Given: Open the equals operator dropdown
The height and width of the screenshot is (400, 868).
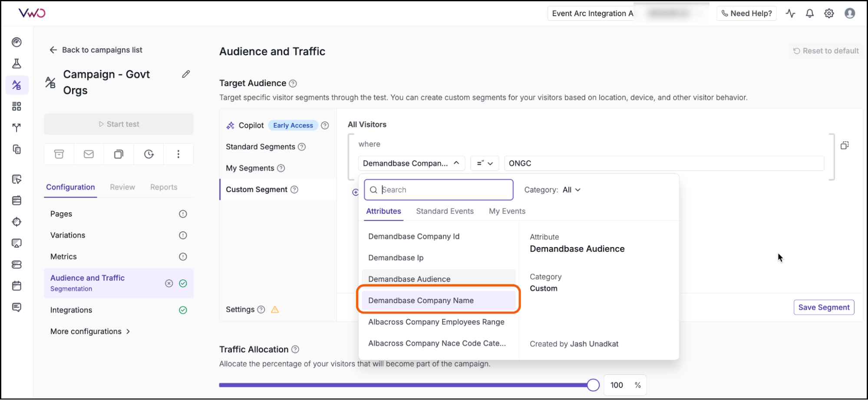Looking at the screenshot, I should (485, 163).
